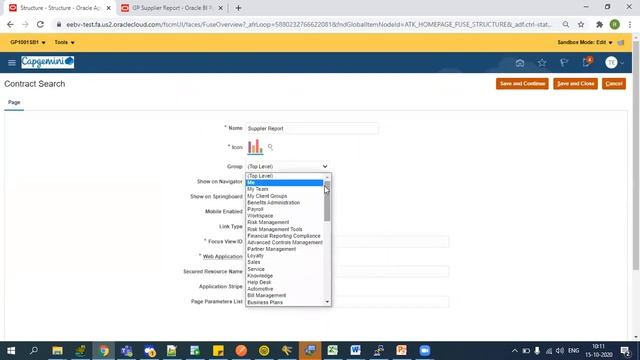Open the navigator hamburger menu
Viewport: 640px width, 360px height.
point(11,62)
